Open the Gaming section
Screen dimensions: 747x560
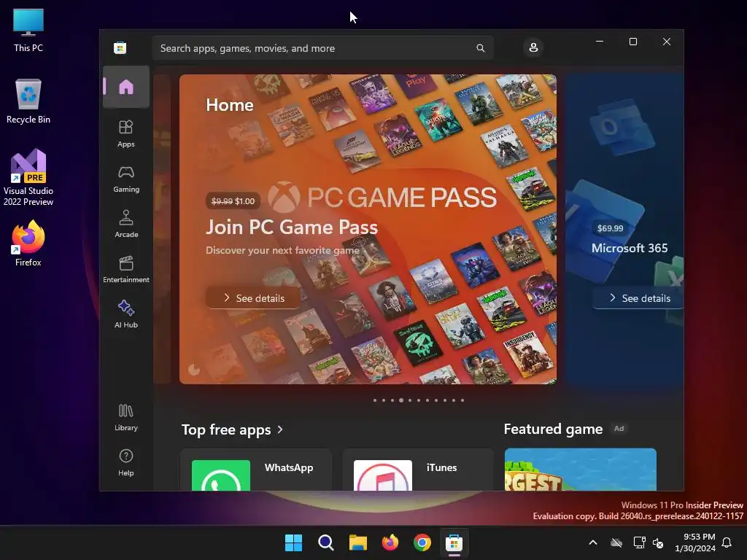click(x=126, y=179)
